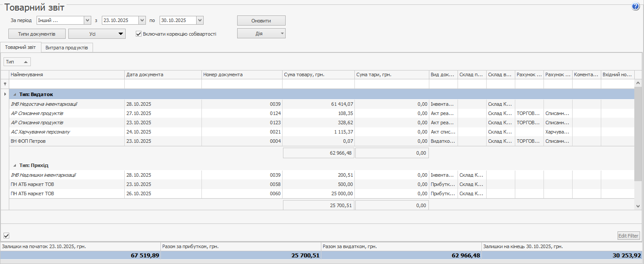
Task: Collapse the 'Тип: Прихід' group
Action: tap(15, 165)
